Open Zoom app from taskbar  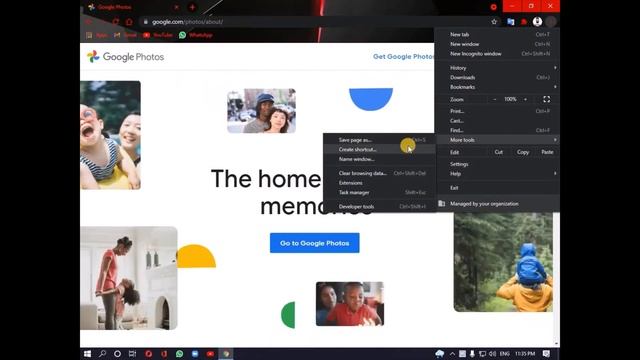(195, 354)
